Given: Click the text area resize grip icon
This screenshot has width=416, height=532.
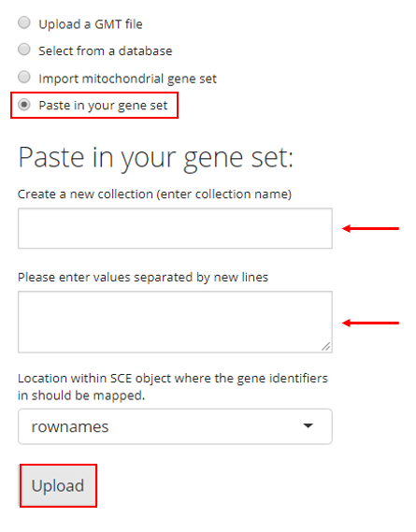Looking at the screenshot, I should [325, 347].
